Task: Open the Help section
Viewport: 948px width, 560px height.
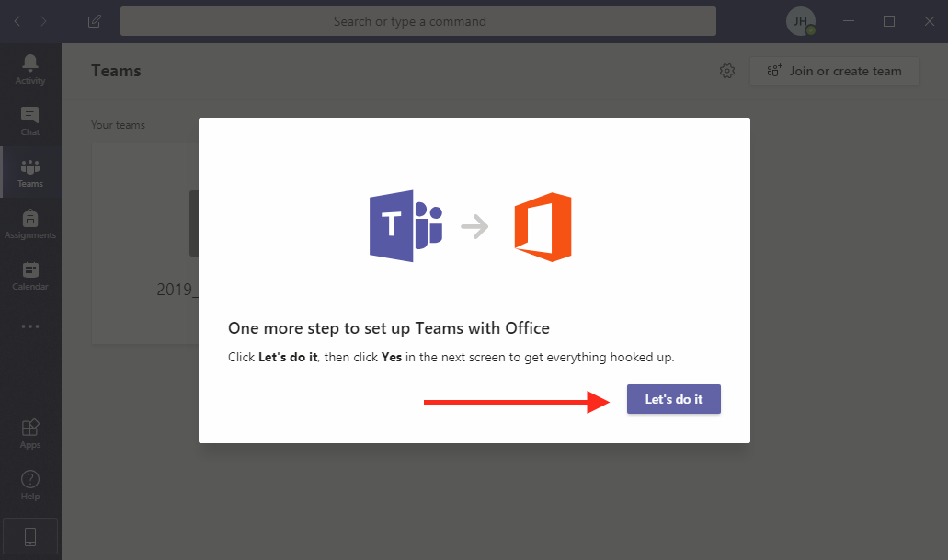Action: point(30,485)
